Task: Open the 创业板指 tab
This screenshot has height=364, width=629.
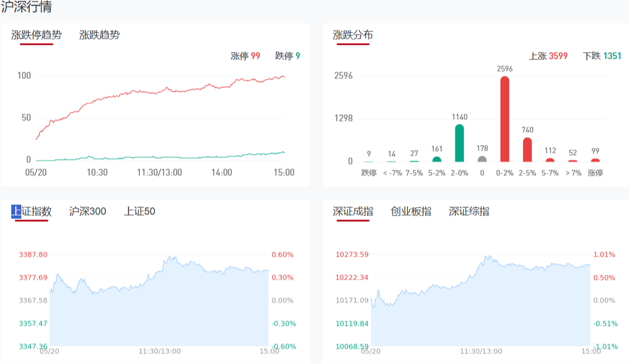Action: [x=411, y=211]
